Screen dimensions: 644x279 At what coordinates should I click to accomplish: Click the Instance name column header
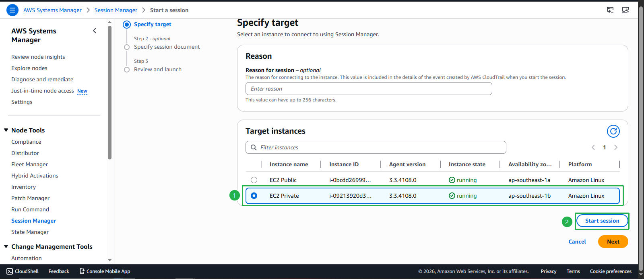tap(289, 164)
